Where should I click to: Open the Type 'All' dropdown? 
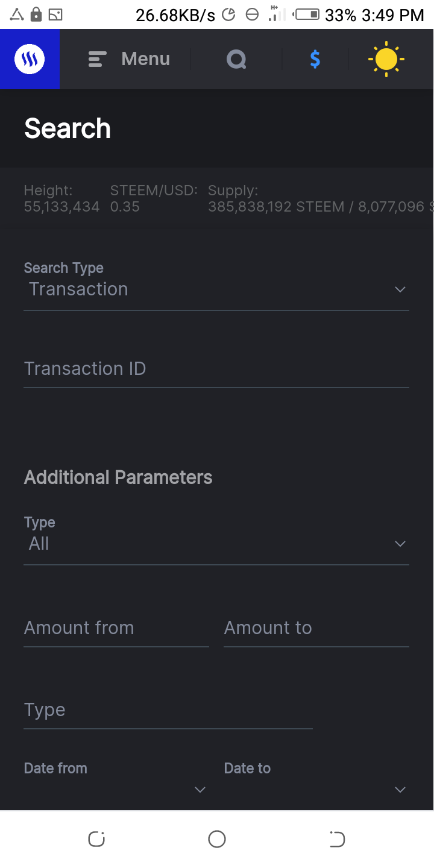tap(216, 544)
